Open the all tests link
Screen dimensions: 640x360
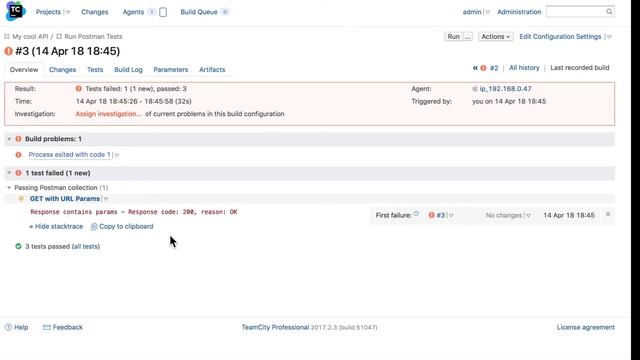coord(86,247)
